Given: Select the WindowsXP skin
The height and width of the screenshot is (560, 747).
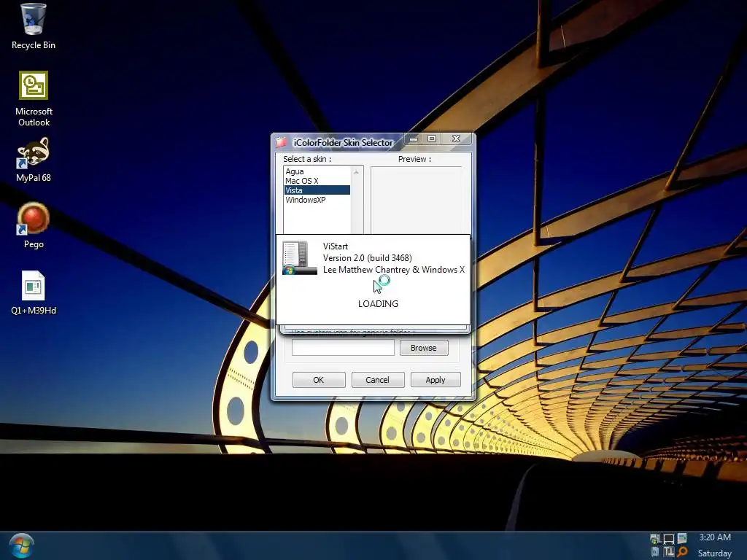Looking at the screenshot, I should pos(317,200).
